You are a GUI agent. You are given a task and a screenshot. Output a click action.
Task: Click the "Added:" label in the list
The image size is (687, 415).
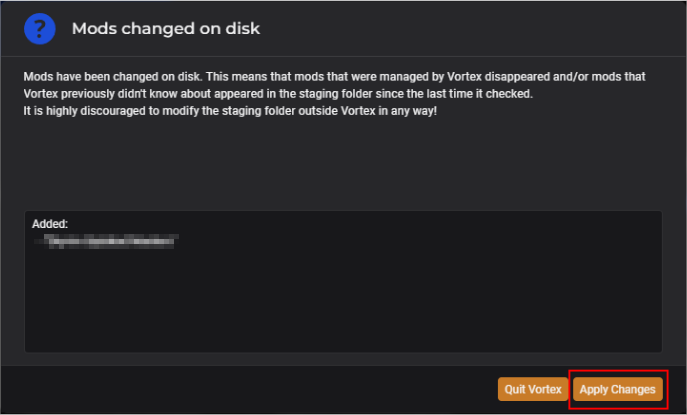(x=50, y=224)
